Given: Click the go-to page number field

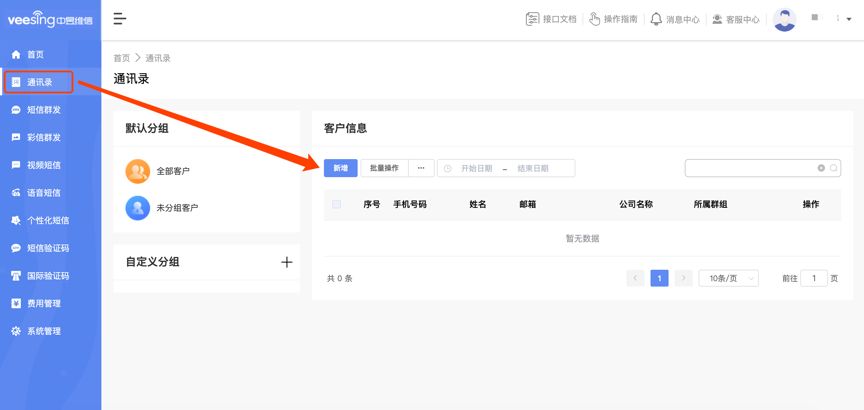Looking at the screenshot, I should pos(814,278).
